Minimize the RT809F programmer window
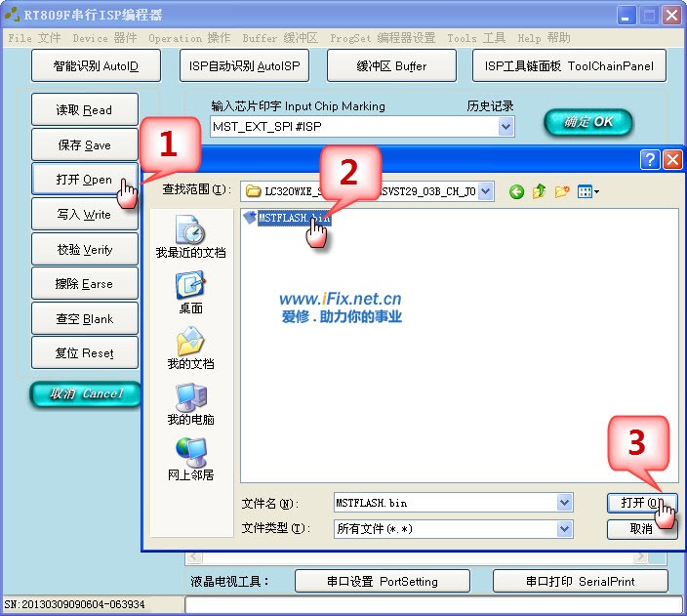This screenshot has width=687, height=616. click(626, 16)
